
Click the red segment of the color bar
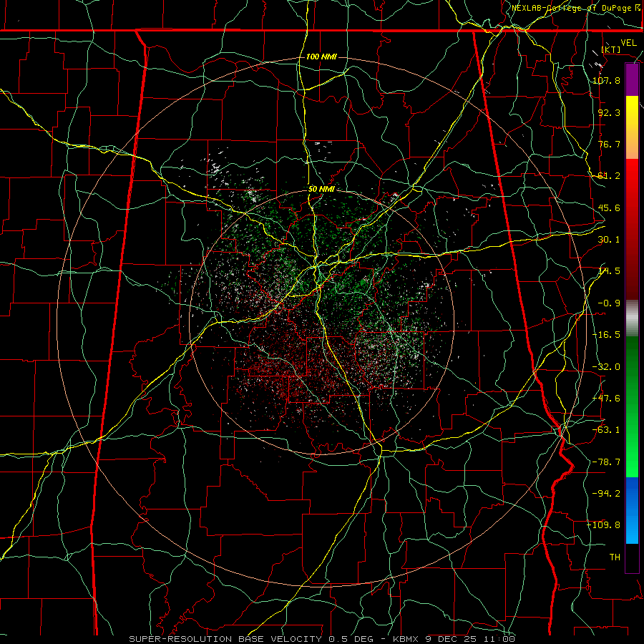(x=632, y=229)
